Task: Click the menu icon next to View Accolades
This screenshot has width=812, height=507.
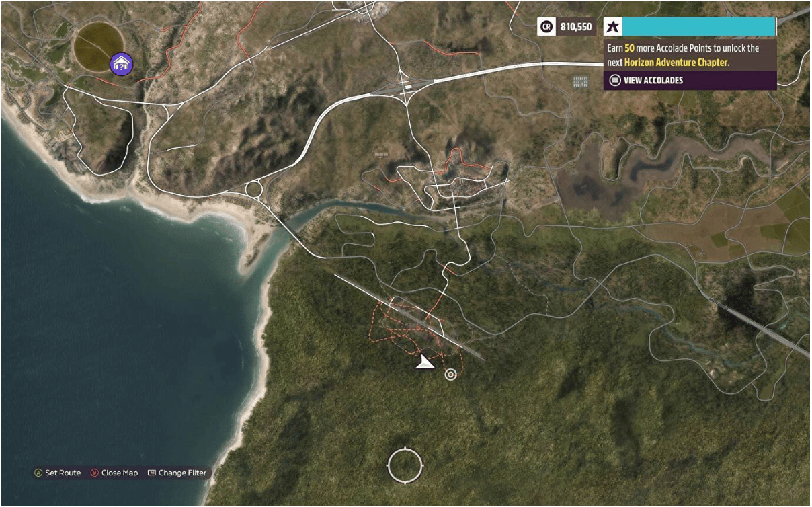Action: pos(614,80)
